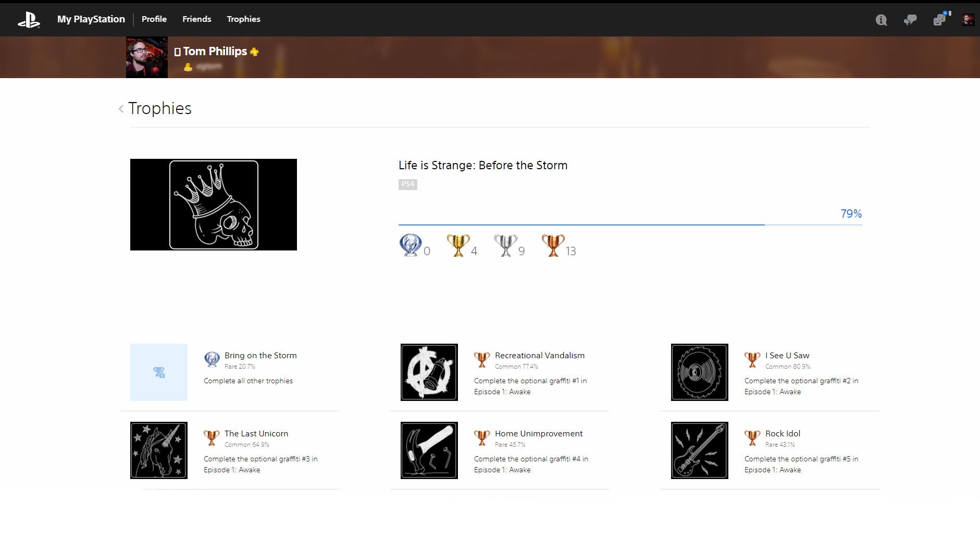Click the bronze trophy count 13
Screen dimensions: 980x553
(571, 251)
